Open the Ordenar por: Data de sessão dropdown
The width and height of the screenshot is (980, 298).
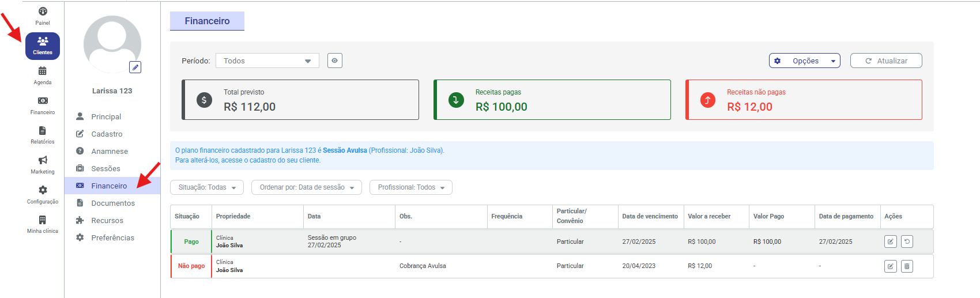[307, 187]
